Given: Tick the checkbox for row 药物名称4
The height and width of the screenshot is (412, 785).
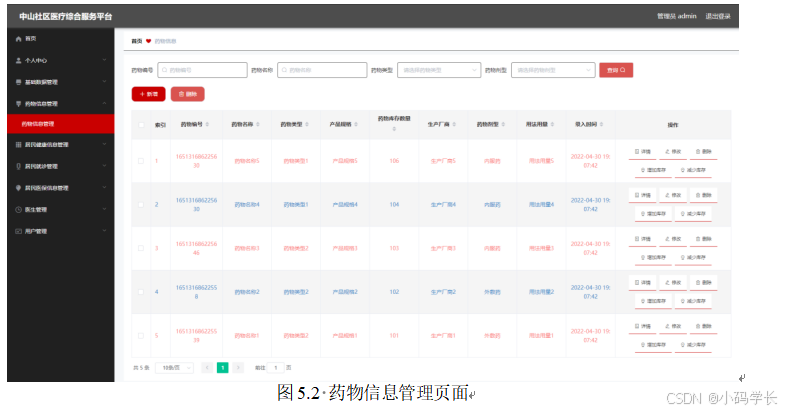Looking at the screenshot, I should (x=141, y=205).
